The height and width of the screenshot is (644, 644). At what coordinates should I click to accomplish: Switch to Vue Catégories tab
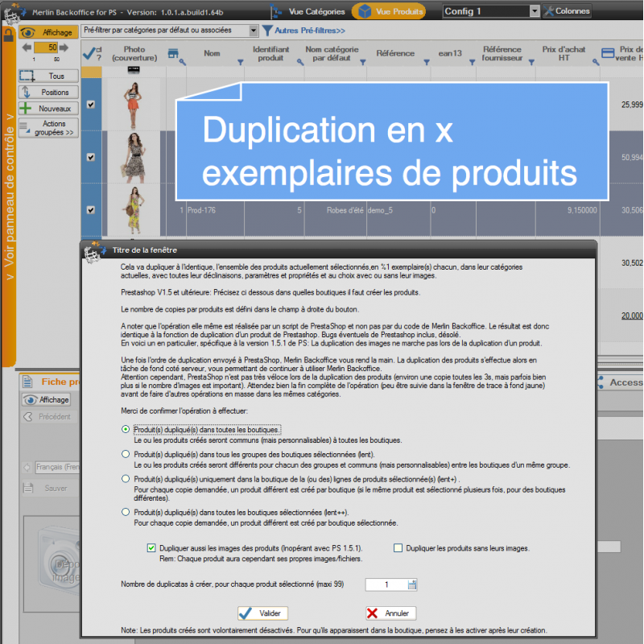(308, 11)
